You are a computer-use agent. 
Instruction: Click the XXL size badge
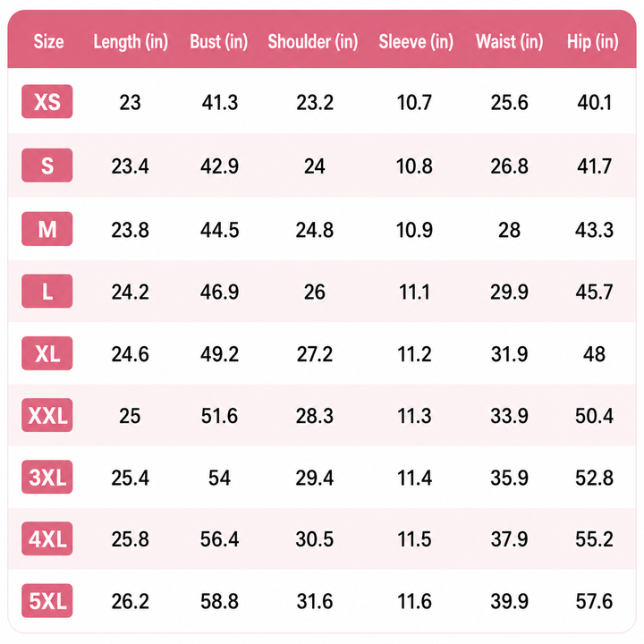click(47, 415)
